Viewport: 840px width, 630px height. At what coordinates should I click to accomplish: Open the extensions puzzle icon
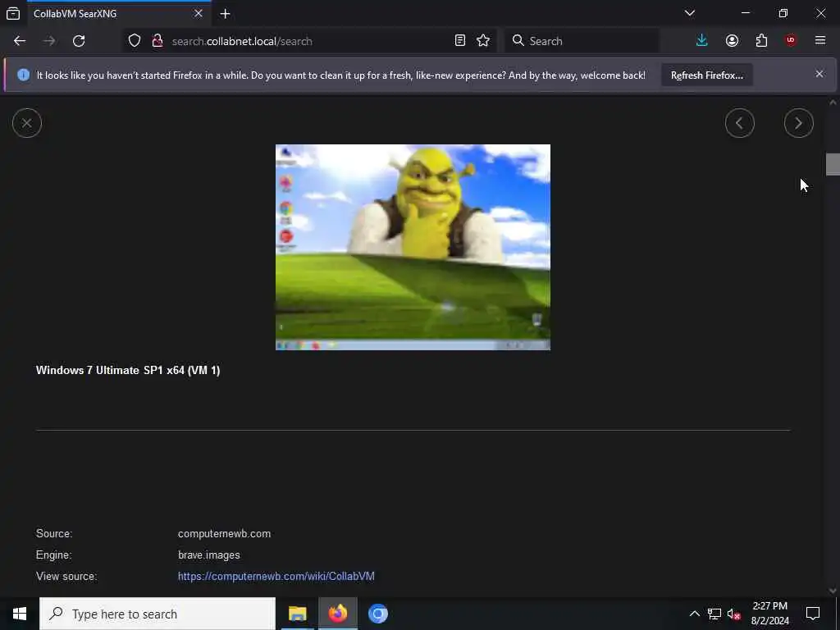[761, 41]
